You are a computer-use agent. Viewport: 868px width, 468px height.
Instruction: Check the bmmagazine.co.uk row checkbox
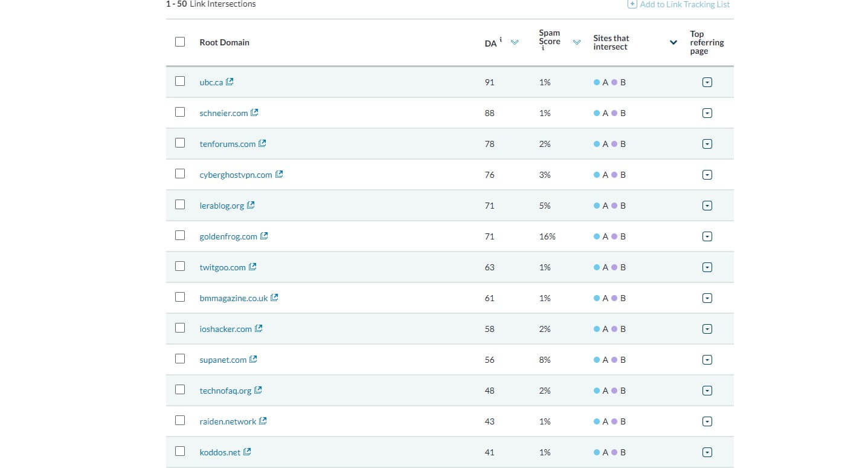pyautogui.click(x=180, y=297)
